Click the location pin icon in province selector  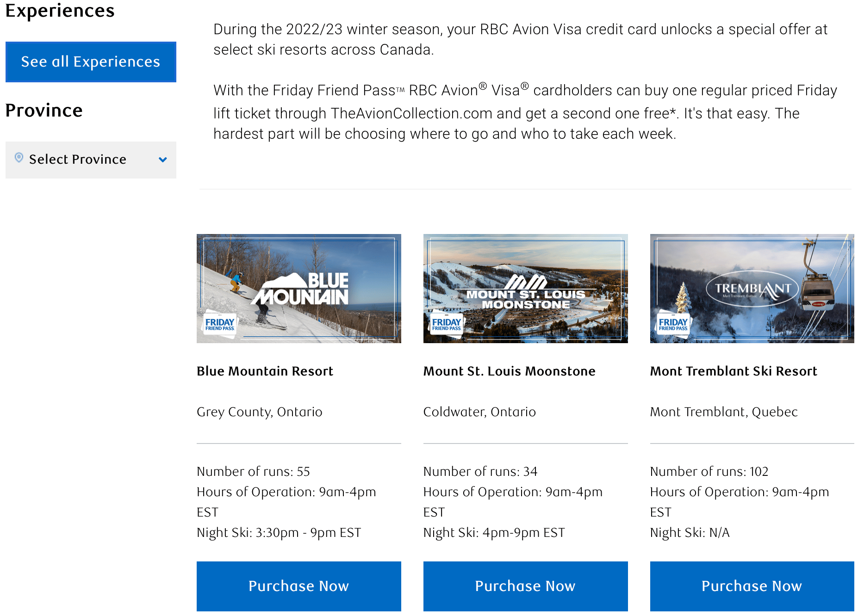coord(19,158)
